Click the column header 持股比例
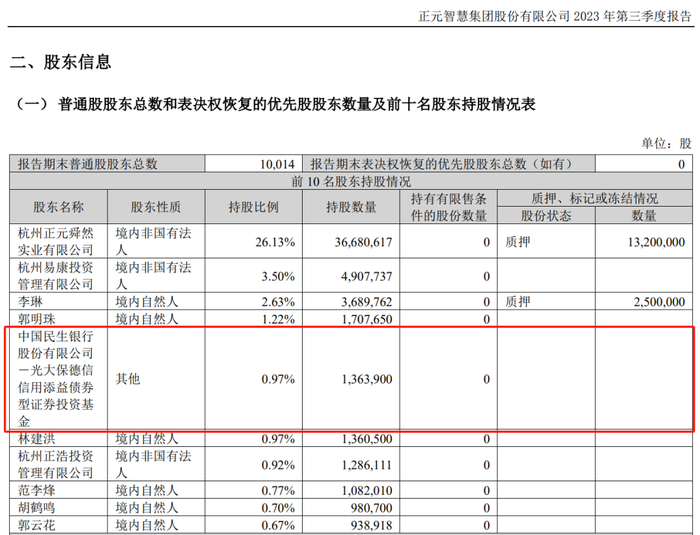Screen dimensions: 700x535 [254, 207]
